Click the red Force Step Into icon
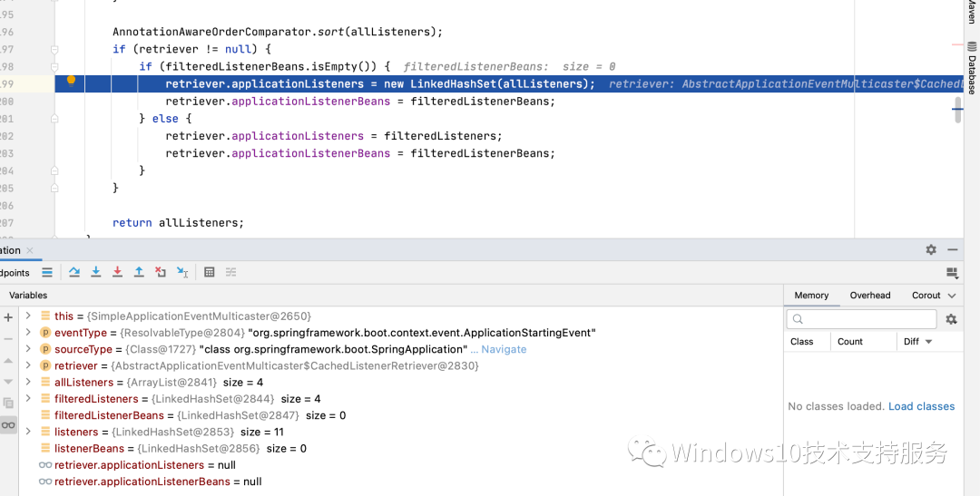Image resolution: width=980 pixels, height=496 pixels. [x=117, y=272]
